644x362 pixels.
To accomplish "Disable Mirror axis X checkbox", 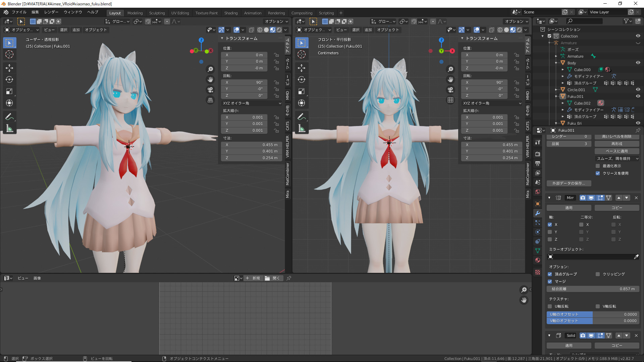I will [550, 225].
